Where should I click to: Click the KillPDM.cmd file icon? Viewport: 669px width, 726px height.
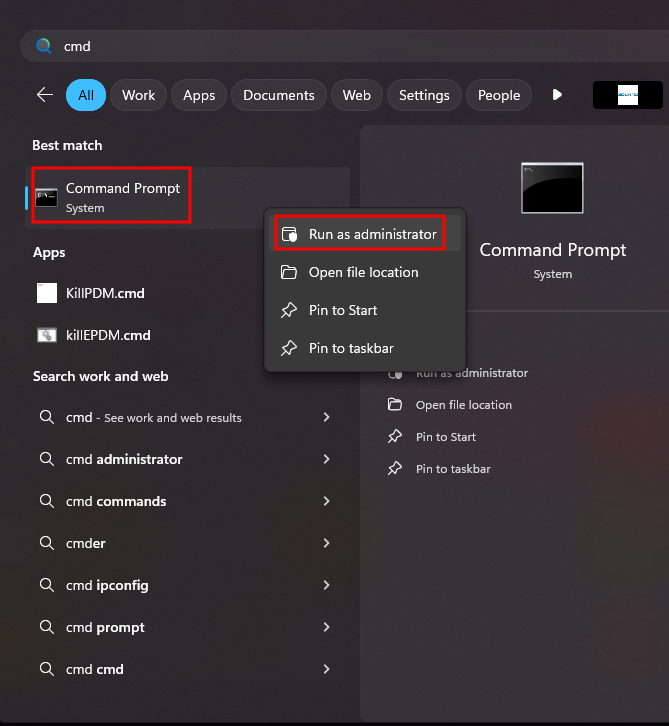[47, 293]
